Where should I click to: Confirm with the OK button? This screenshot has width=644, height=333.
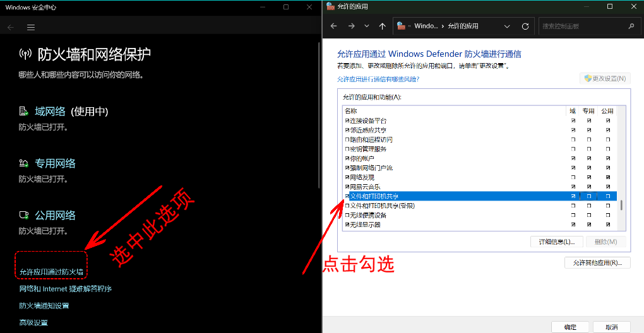pyautogui.click(x=570, y=327)
